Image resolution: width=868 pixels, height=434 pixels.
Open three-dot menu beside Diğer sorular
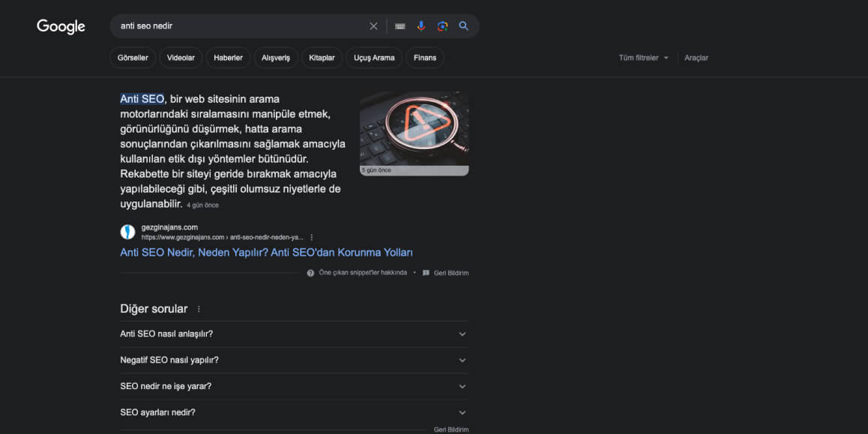pyautogui.click(x=199, y=309)
